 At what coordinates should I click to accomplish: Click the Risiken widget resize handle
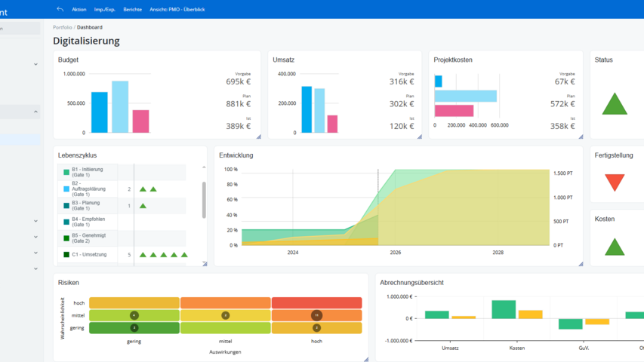[366, 359]
